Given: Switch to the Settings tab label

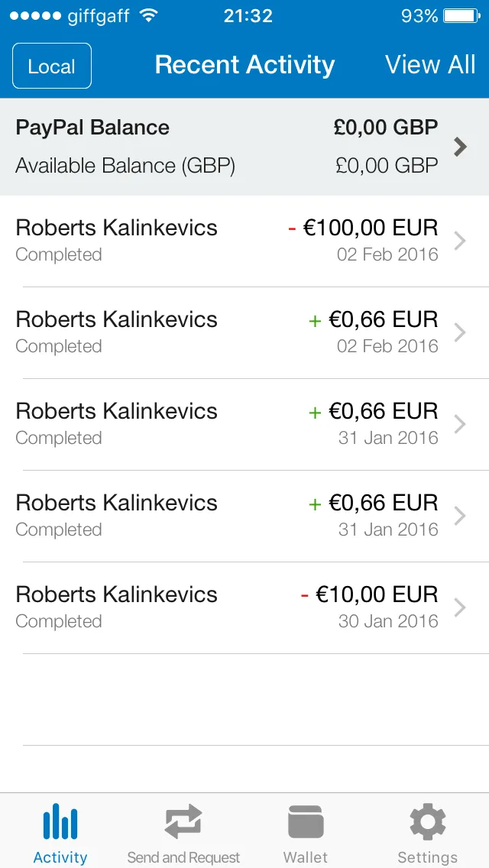Looking at the screenshot, I should pos(428,857).
